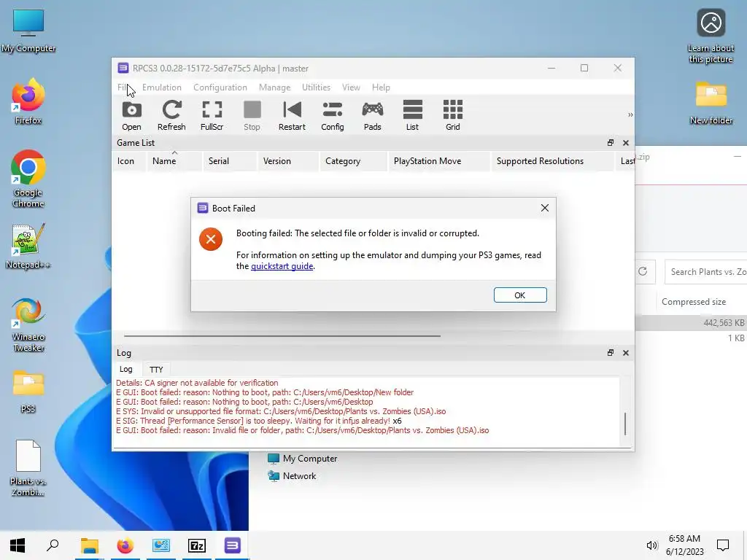Switch to List view icon
The height and width of the screenshot is (560, 747).
413,115
